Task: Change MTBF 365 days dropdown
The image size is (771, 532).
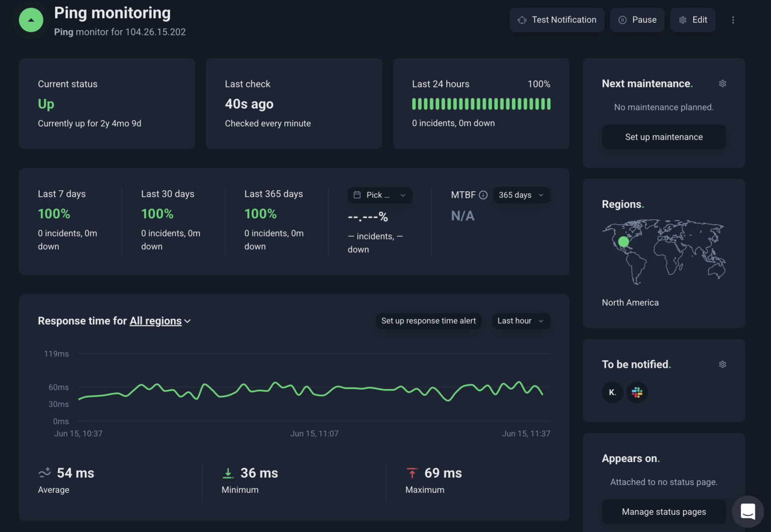Action: [522, 195]
